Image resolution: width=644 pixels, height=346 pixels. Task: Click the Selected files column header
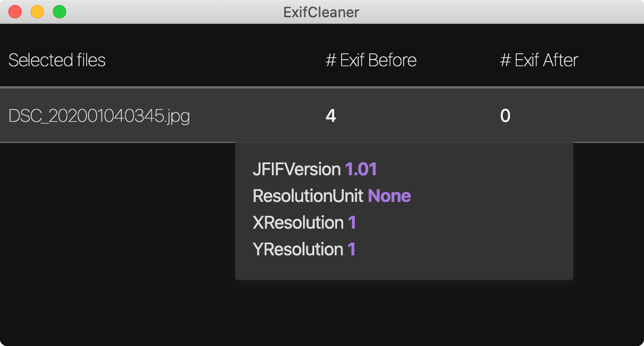(57, 60)
